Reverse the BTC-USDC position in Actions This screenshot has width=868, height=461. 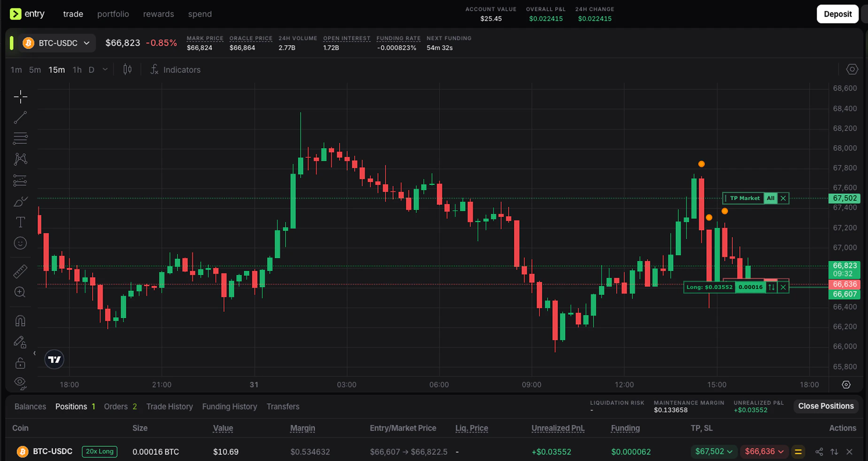[834, 452]
